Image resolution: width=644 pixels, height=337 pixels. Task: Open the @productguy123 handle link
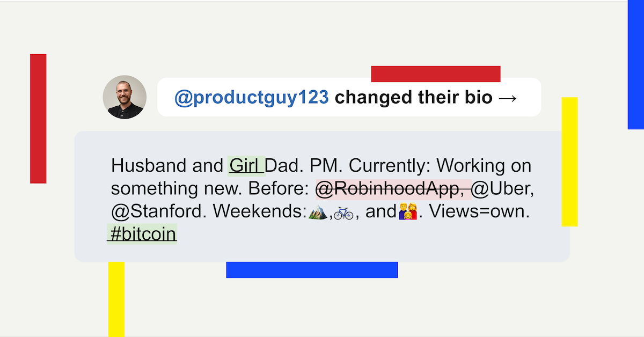point(251,97)
